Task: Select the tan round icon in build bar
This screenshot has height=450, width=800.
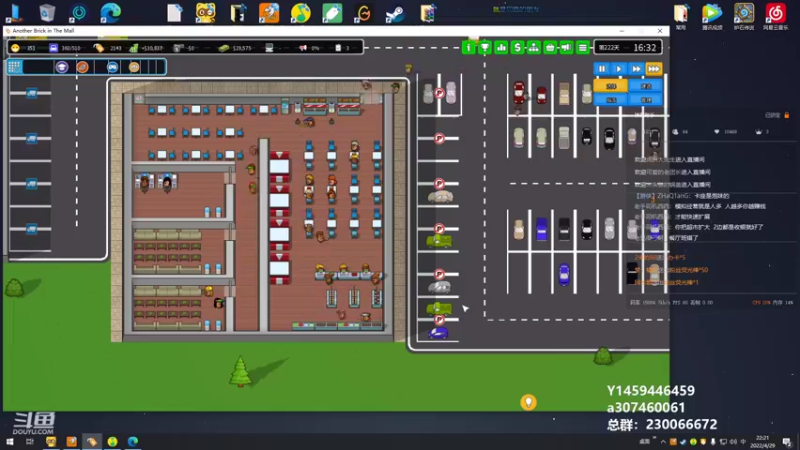Action: tap(134, 67)
